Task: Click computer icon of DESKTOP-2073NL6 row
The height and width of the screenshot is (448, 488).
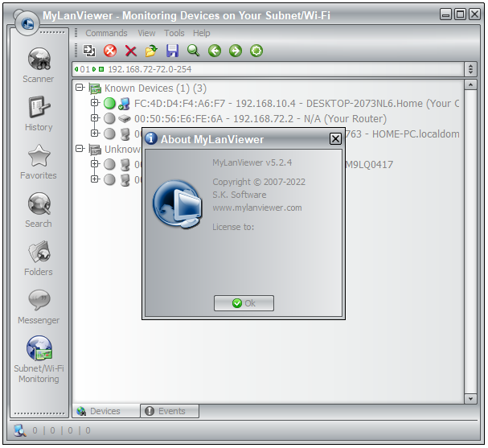Action: 124,104
